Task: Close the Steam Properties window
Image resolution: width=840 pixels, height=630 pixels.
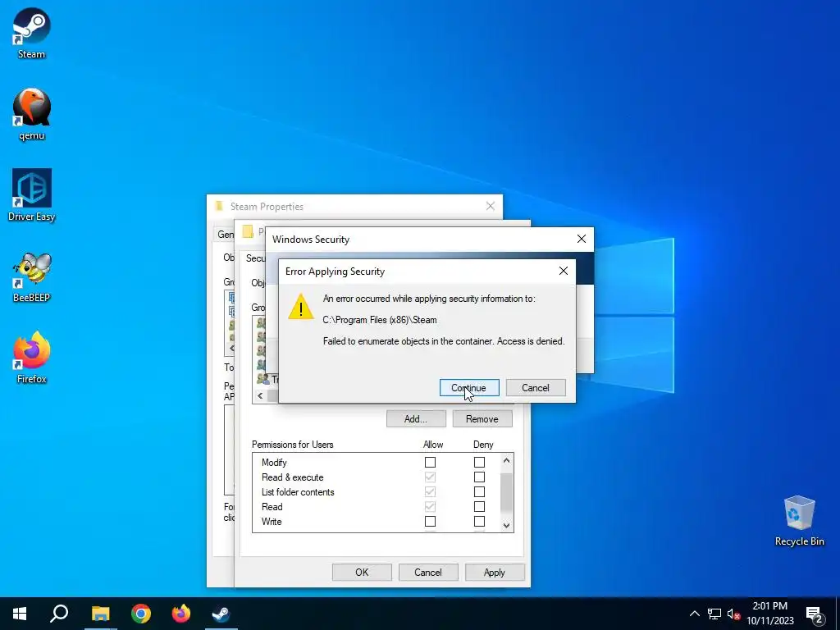Action: (491, 206)
